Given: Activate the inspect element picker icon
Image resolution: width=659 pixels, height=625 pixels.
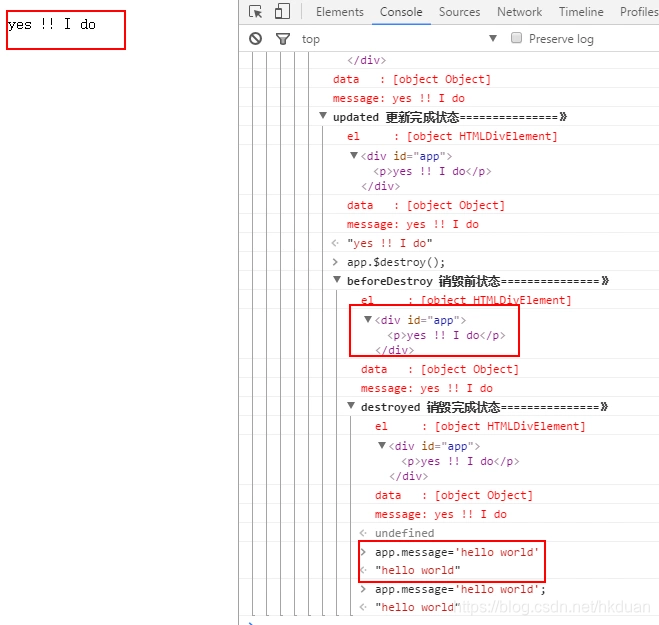Looking at the screenshot, I should 255,12.
